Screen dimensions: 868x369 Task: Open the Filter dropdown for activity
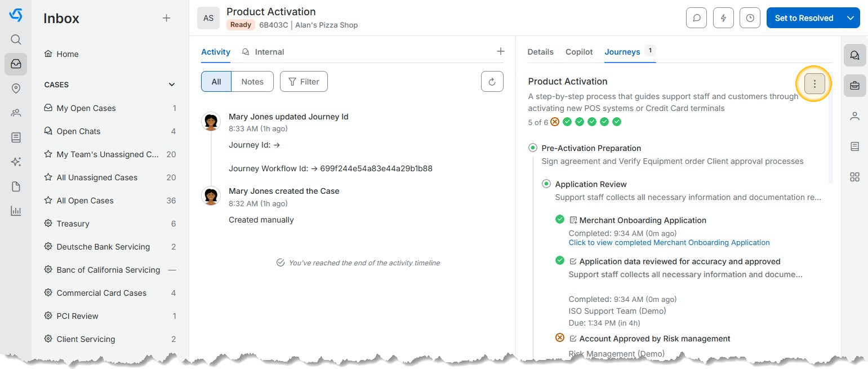(304, 82)
